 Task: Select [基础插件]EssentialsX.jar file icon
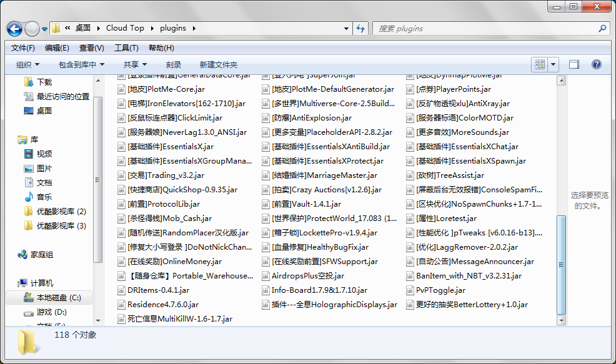121,147
